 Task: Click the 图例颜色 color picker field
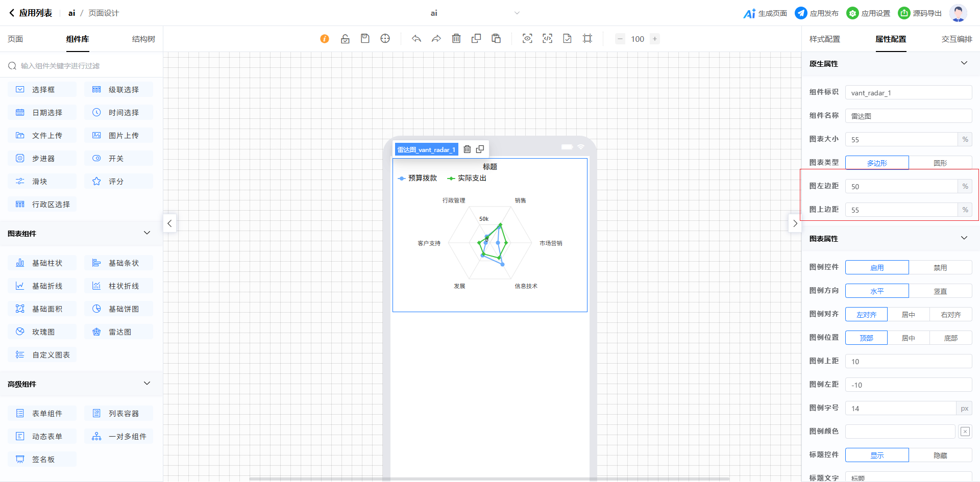tap(900, 432)
